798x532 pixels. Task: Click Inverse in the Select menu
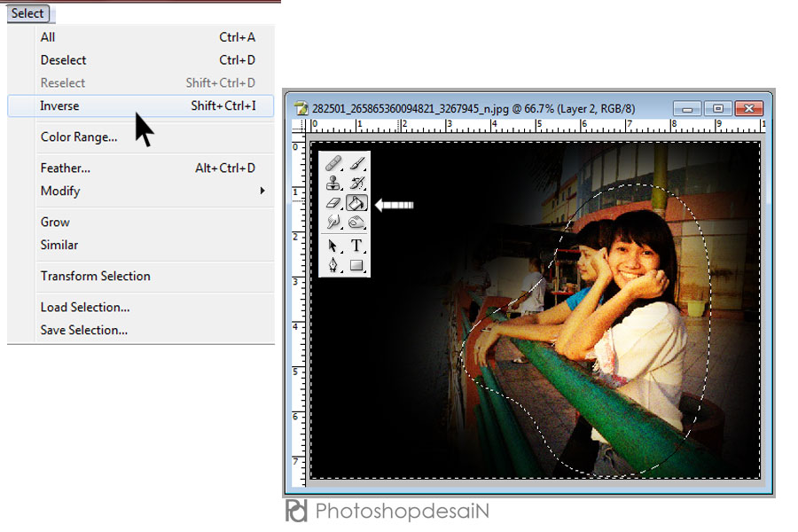click(x=59, y=106)
